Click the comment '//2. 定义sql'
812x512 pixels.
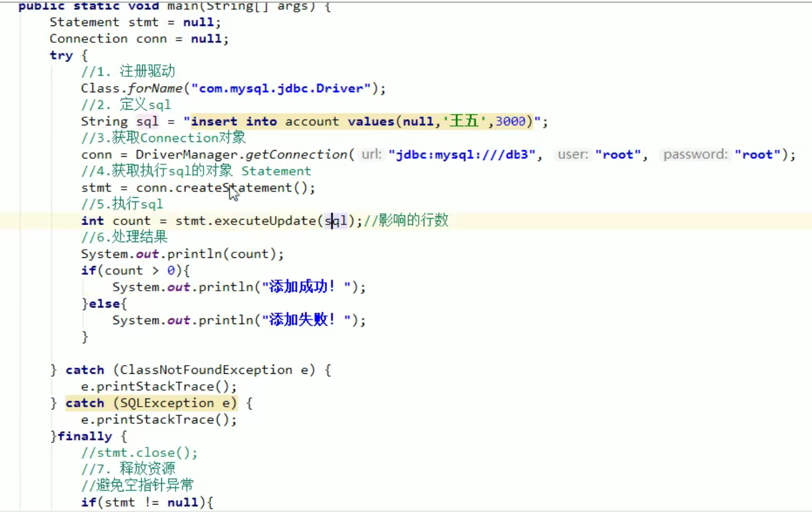126,105
